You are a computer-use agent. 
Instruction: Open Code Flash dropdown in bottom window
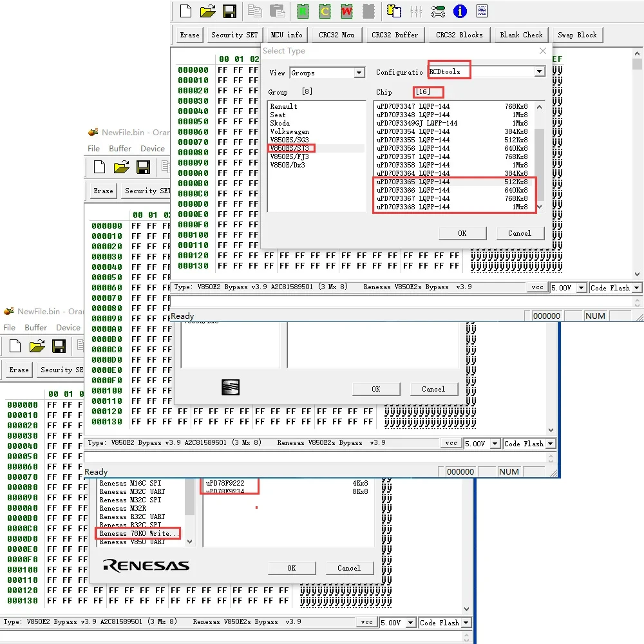tap(466, 623)
